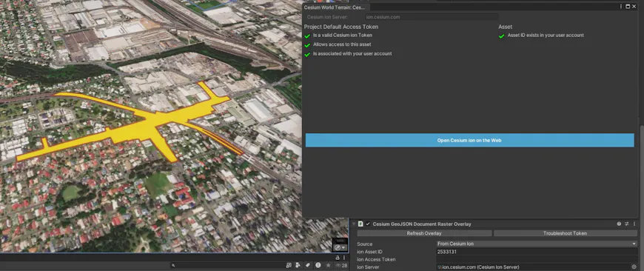
Task: Click the filter icon left of the tag icon
Action: point(298,266)
